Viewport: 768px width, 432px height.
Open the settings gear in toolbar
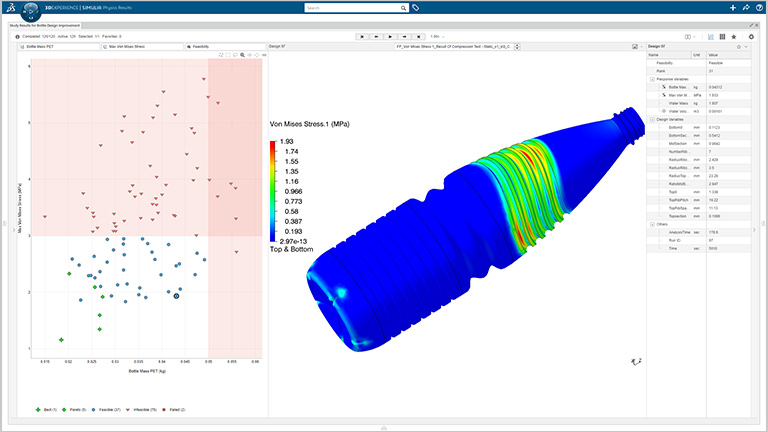pyautogui.click(x=751, y=36)
